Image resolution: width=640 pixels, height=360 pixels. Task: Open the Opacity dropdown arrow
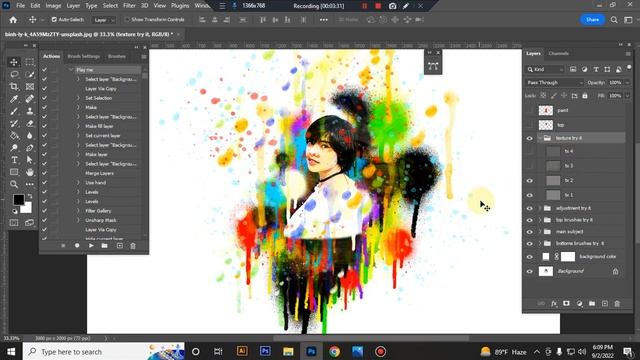point(627,83)
